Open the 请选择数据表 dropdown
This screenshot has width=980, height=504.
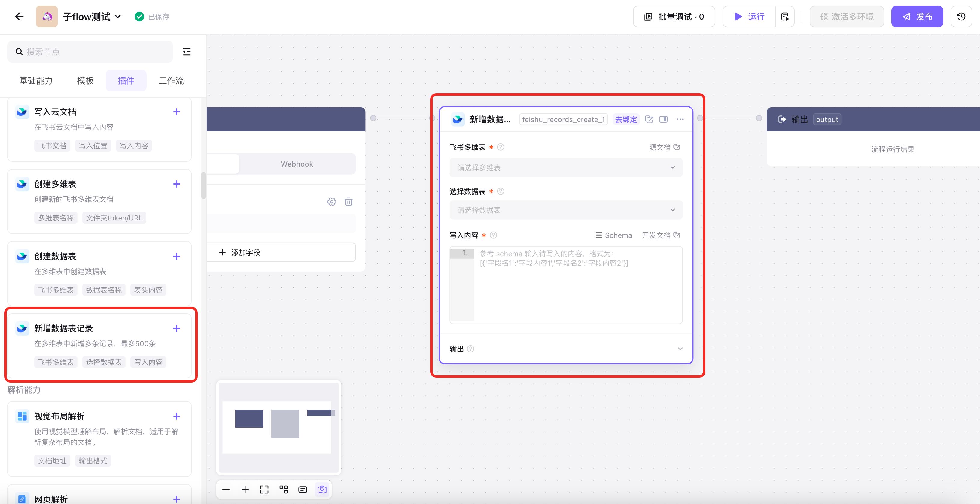coord(566,210)
